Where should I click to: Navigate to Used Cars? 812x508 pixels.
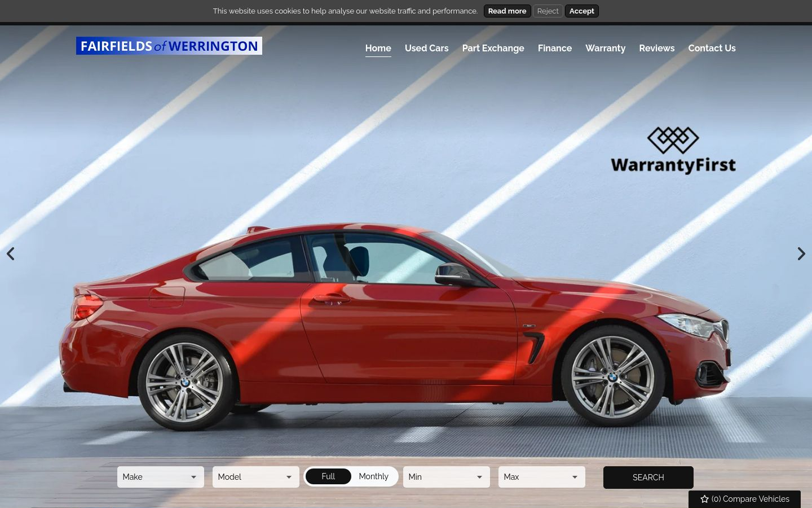coord(427,48)
